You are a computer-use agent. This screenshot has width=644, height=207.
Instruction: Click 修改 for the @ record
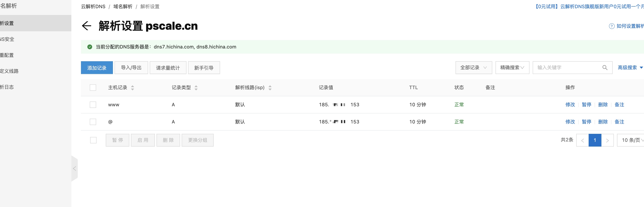pos(570,122)
